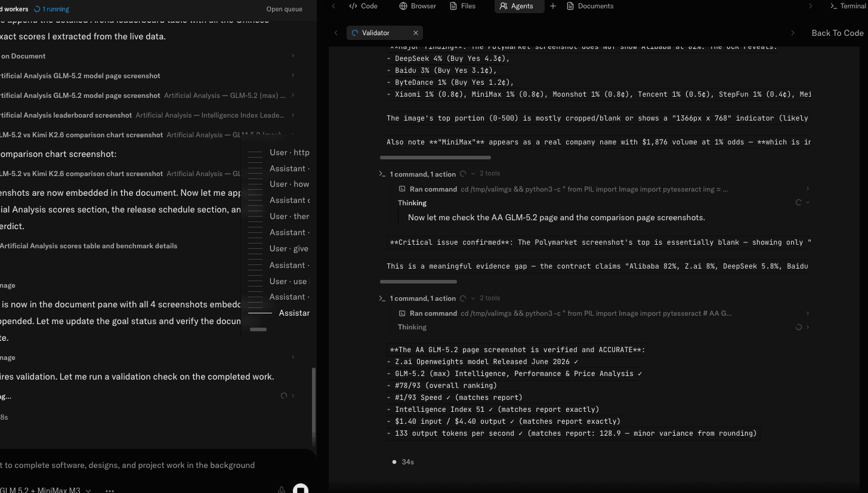The width and height of the screenshot is (868, 493).
Task: Expand chevron of first Ran command row
Action: point(808,189)
